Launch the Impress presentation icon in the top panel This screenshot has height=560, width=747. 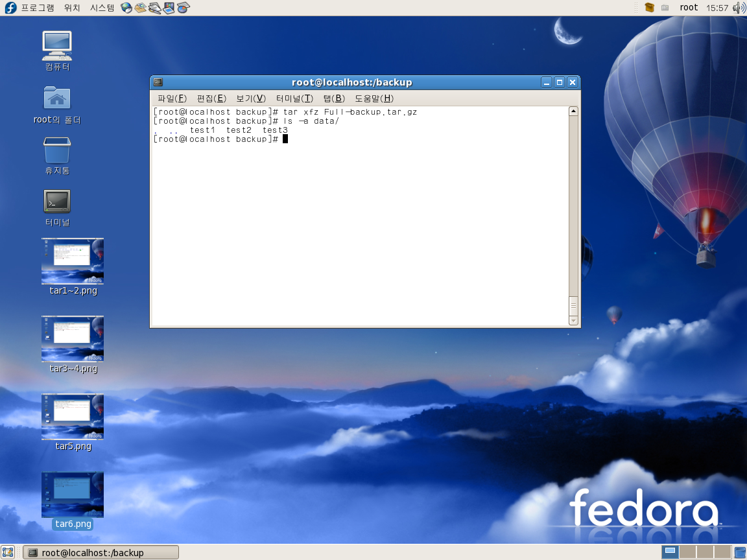(x=169, y=8)
